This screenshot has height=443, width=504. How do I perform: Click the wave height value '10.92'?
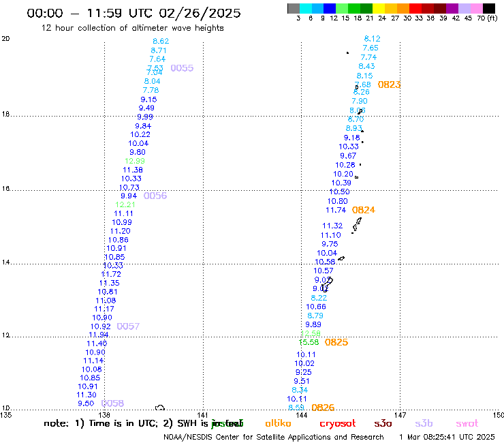coord(101,326)
